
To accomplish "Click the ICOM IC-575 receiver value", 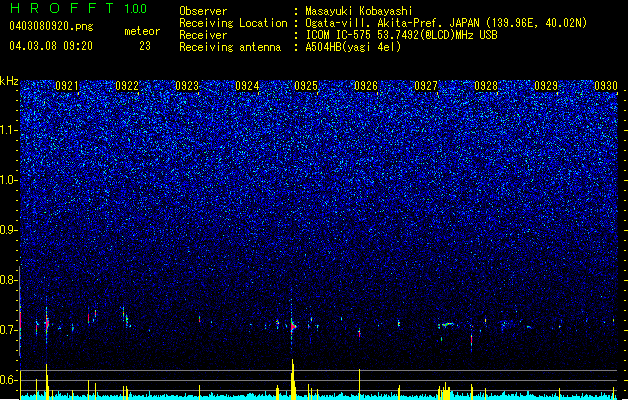I will pyautogui.click(x=401, y=35).
